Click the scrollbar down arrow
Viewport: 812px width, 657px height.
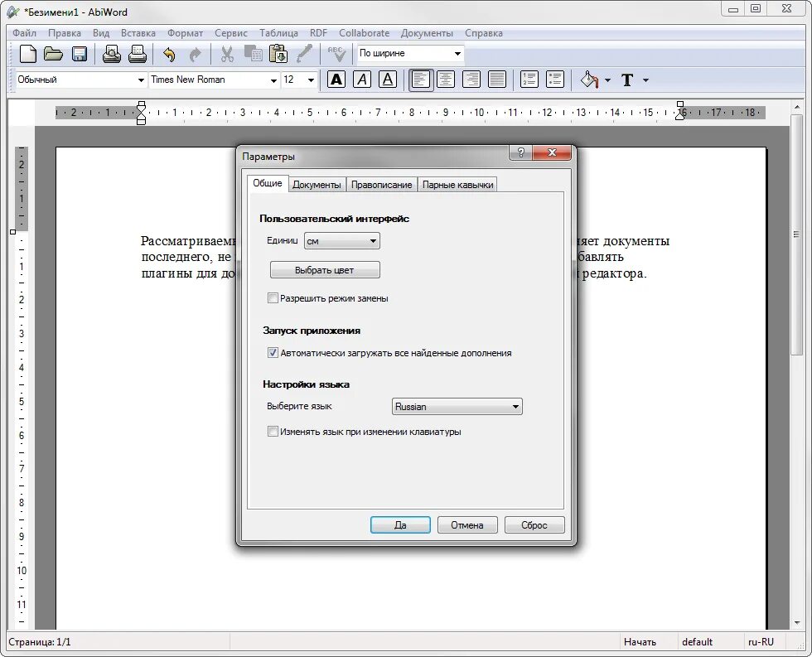[796, 623]
